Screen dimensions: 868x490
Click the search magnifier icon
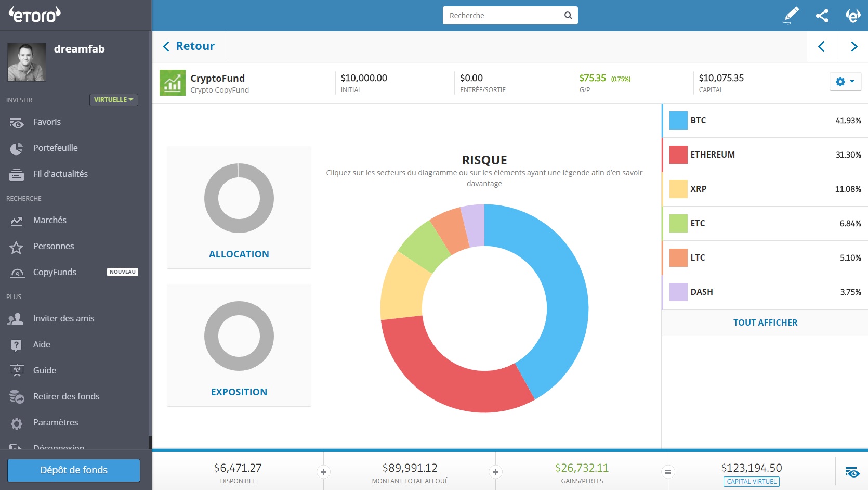[568, 16]
